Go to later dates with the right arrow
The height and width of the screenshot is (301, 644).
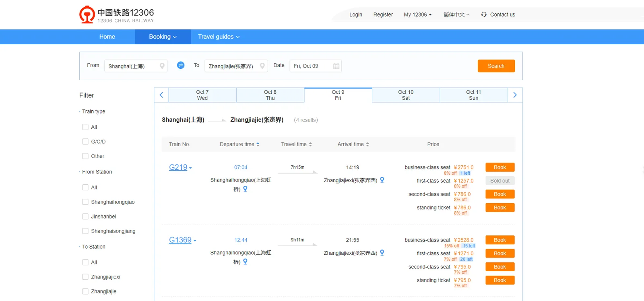coord(515,95)
